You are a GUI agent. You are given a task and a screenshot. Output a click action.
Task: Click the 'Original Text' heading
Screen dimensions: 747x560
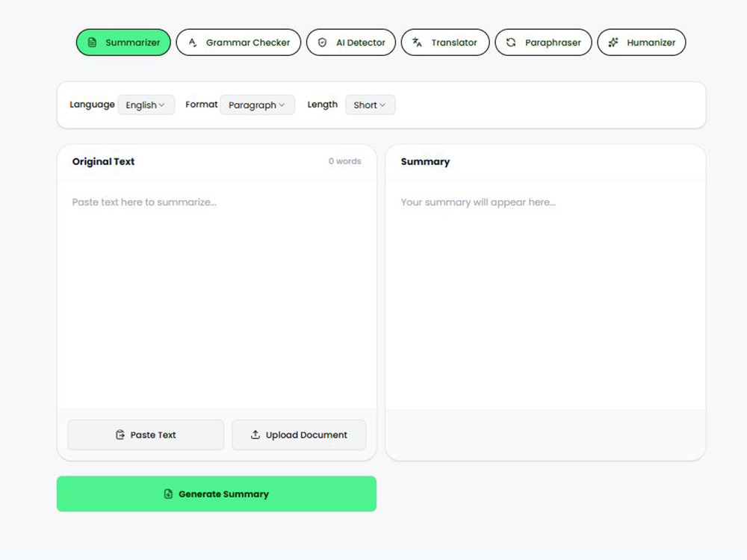(x=103, y=161)
